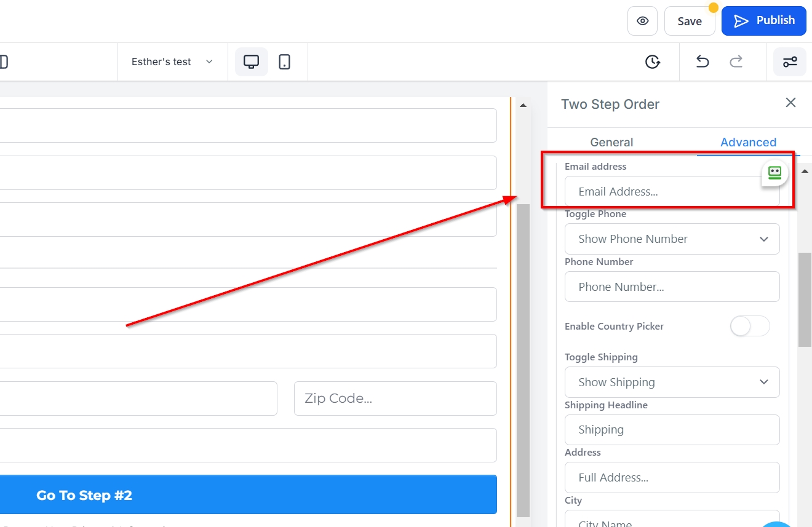Click the undo arrow
The image size is (812, 527).
point(703,62)
